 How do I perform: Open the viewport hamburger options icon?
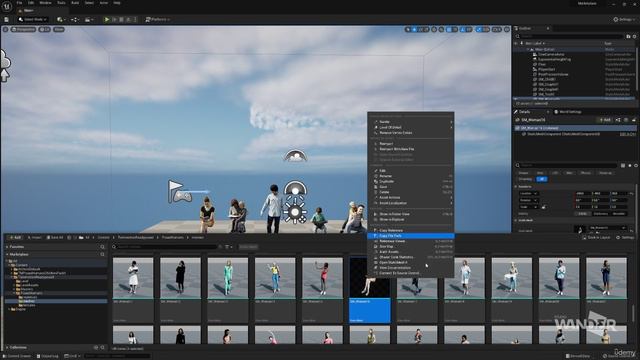pyautogui.click(x=5, y=29)
